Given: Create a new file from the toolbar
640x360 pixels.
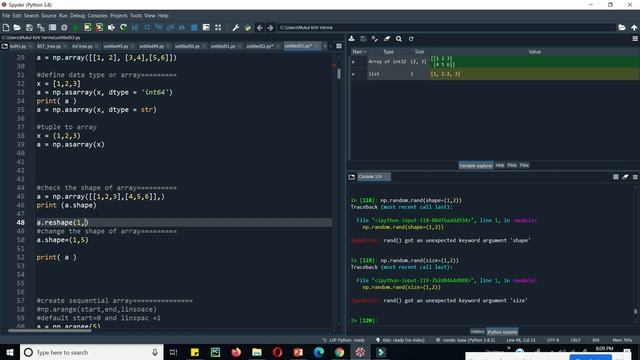Looking at the screenshot, I should 6,27.
